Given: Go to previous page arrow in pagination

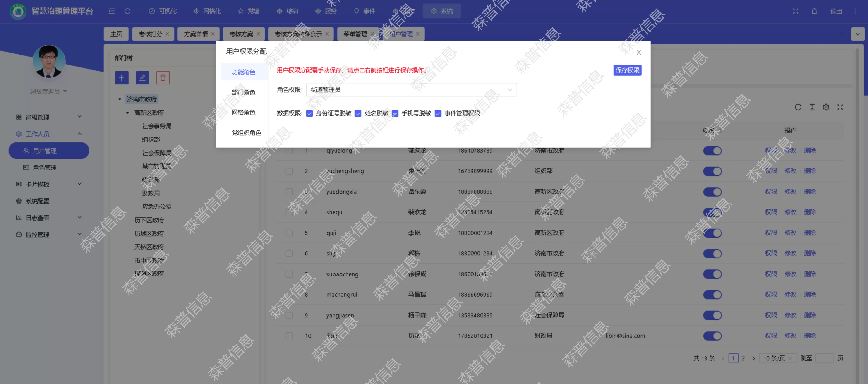Looking at the screenshot, I should click(x=723, y=358).
